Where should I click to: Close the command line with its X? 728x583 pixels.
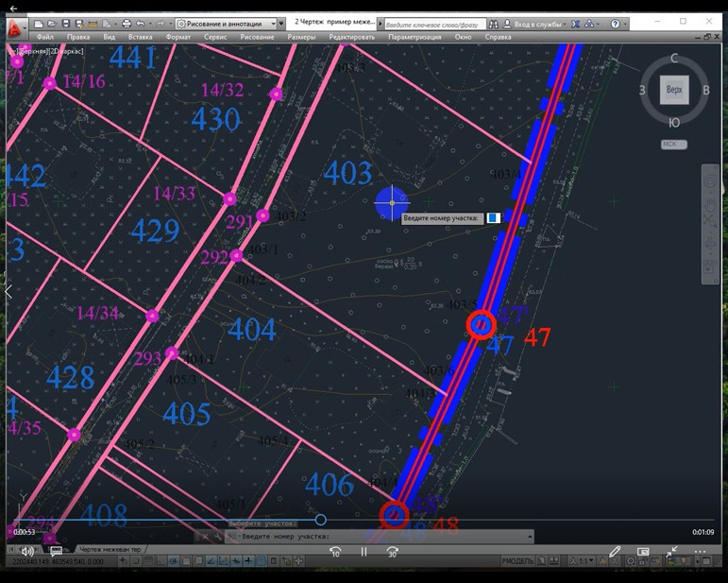[205, 537]
